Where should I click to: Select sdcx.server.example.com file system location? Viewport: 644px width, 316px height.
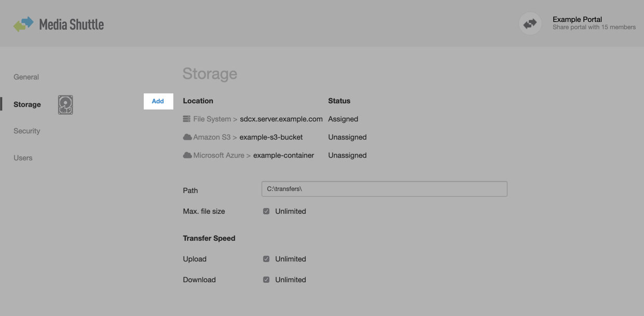coord(281,119)
